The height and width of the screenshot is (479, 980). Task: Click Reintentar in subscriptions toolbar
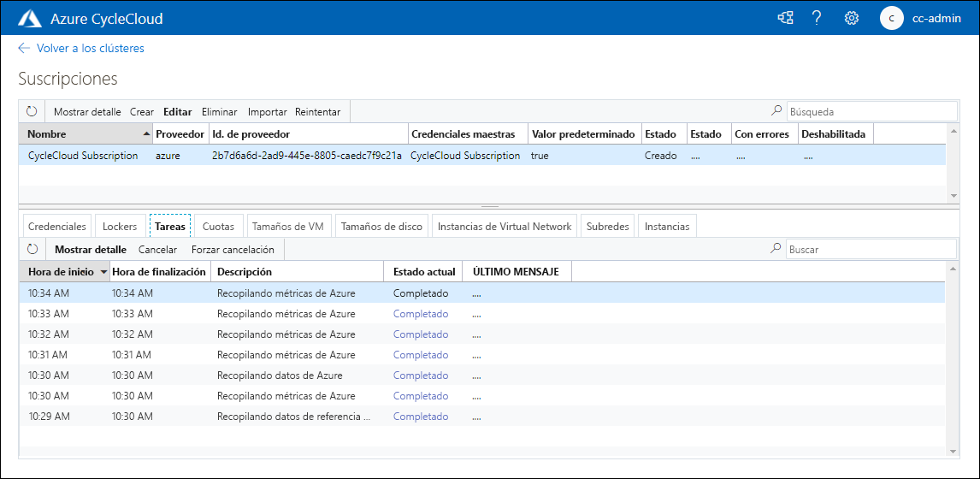317,112
